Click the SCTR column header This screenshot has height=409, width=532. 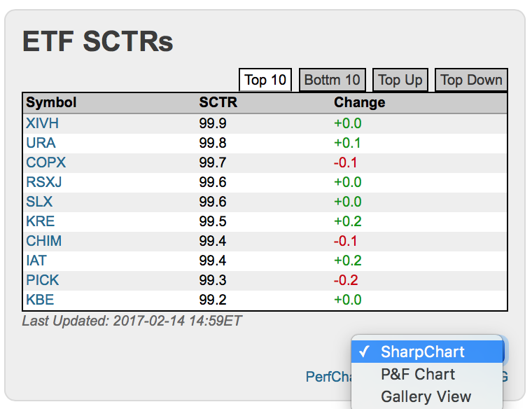218,103
